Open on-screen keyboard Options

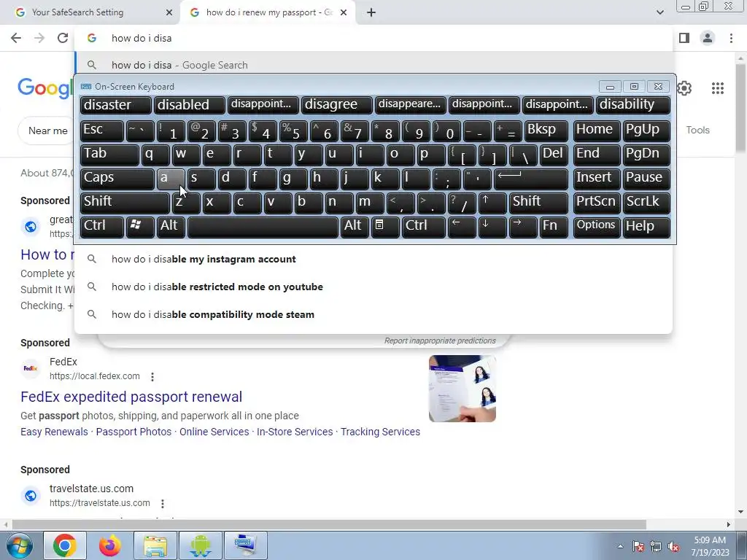[597, 227]
